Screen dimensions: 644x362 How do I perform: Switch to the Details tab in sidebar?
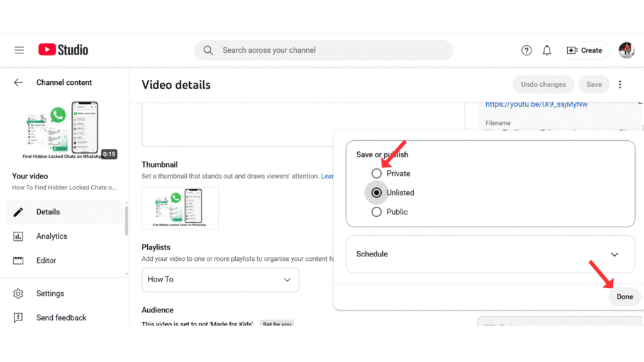[x=19, y=212]
